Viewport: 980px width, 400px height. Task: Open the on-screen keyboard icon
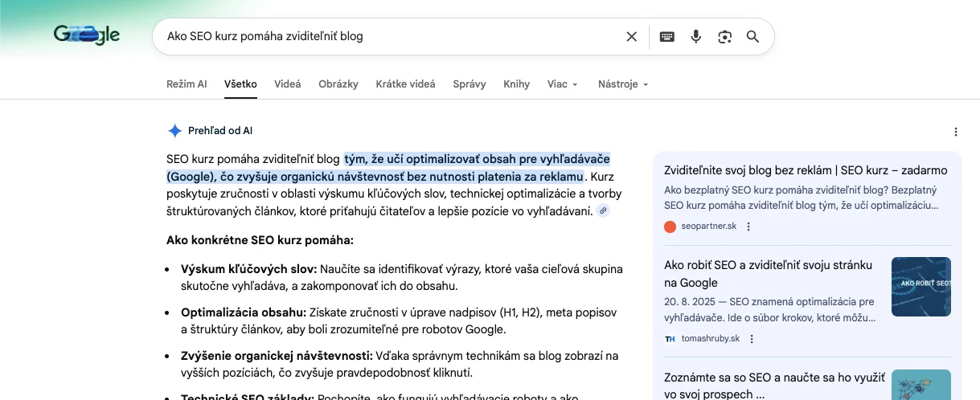click(667, 36)
